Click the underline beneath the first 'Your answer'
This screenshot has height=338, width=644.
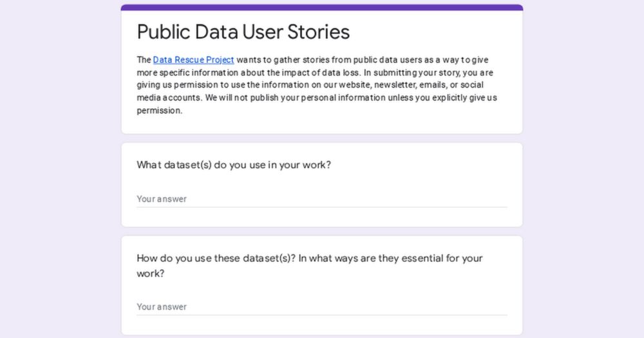coord(321,207)
